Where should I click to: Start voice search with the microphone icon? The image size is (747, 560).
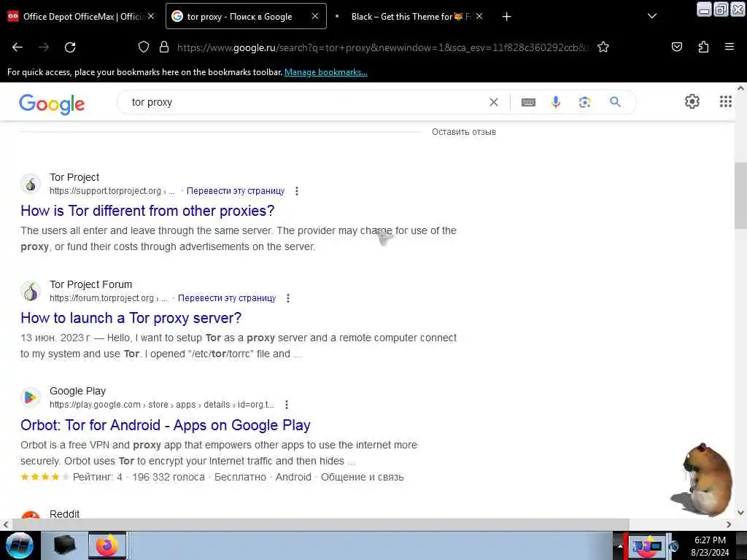point(555,102)
